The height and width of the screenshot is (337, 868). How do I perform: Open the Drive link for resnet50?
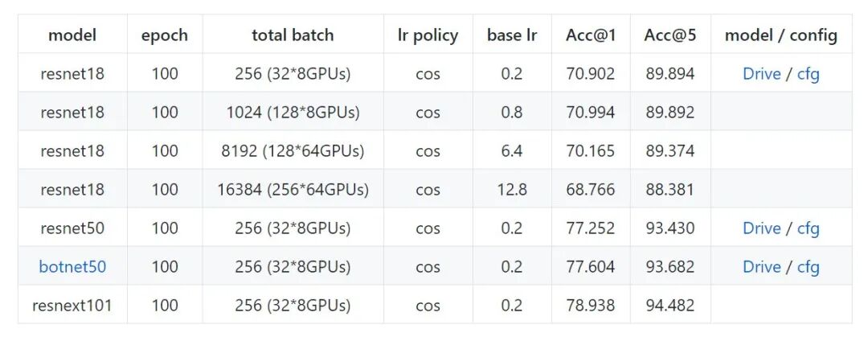click(761, 228)
